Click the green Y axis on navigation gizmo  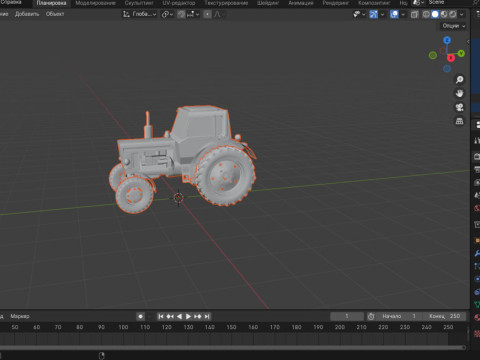(x=461, y=53)
